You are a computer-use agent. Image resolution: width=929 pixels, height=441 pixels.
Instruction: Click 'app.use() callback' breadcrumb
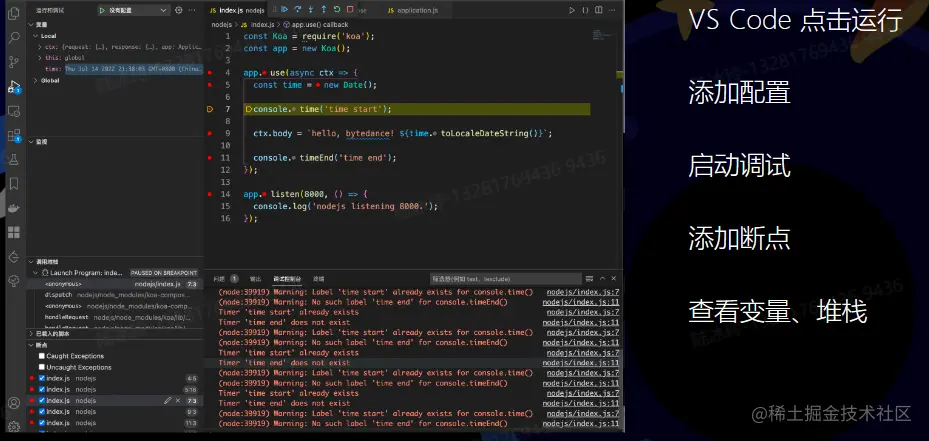pos(320,25)
